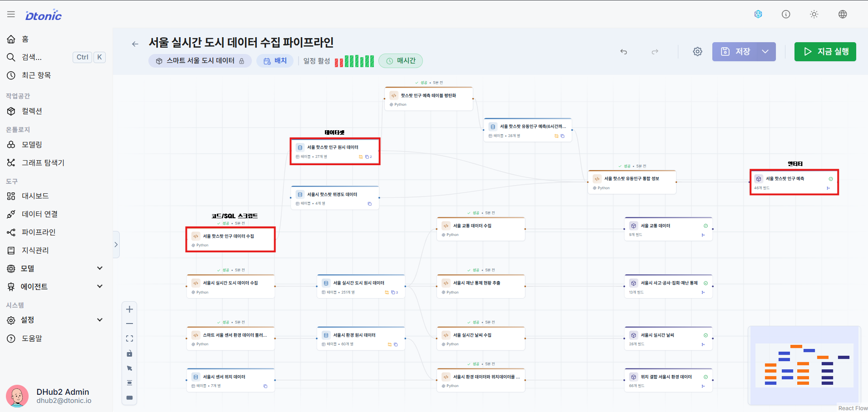Toggle light/dark theme sun icon
The height and width of the screenshot is (412, 868).
814,14
